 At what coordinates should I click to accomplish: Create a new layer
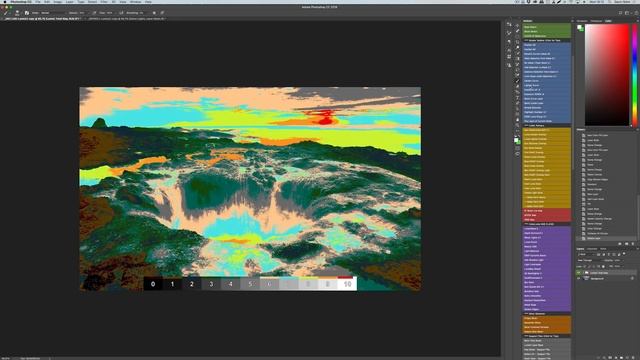pyautogui.click(x=627, y=358)
